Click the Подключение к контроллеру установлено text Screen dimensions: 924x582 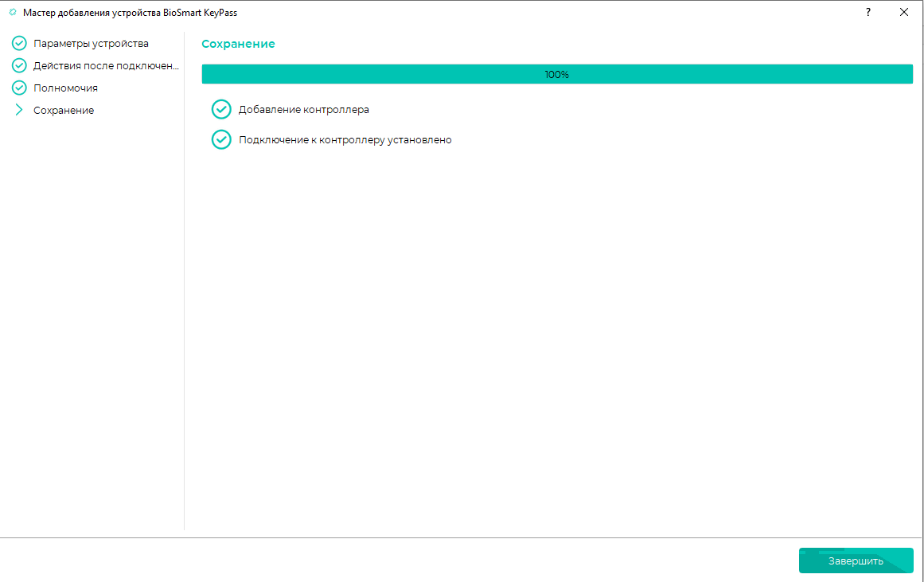(x=345, y=140)
